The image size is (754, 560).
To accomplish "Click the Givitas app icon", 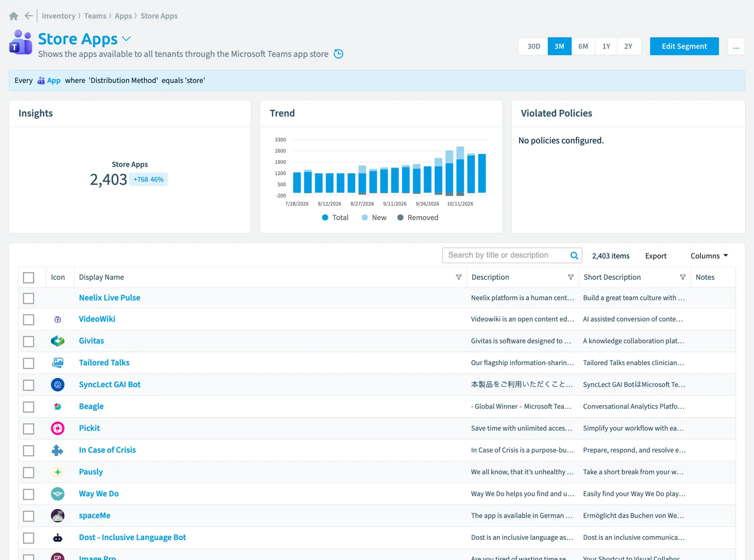I will tap(57, 341).
